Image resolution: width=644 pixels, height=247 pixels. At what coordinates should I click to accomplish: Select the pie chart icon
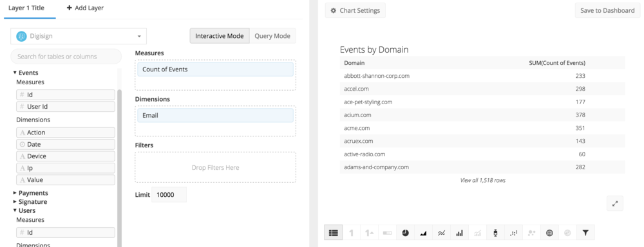click(405, 233)
